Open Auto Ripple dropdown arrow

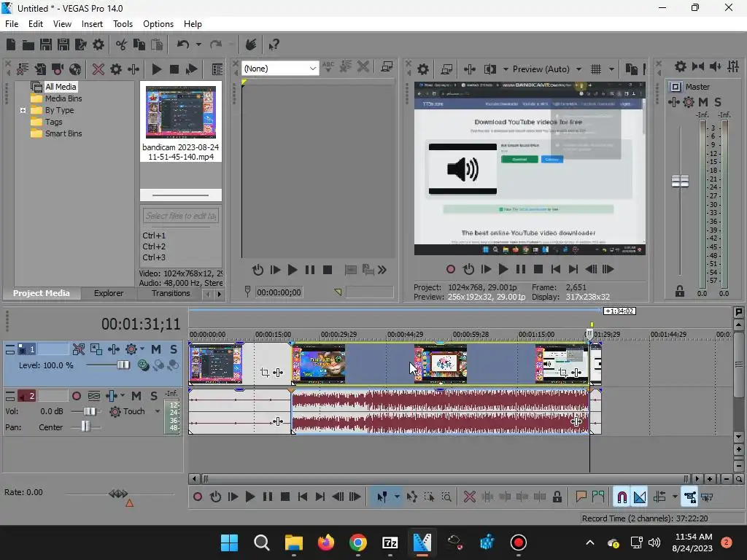click(675, 497)
